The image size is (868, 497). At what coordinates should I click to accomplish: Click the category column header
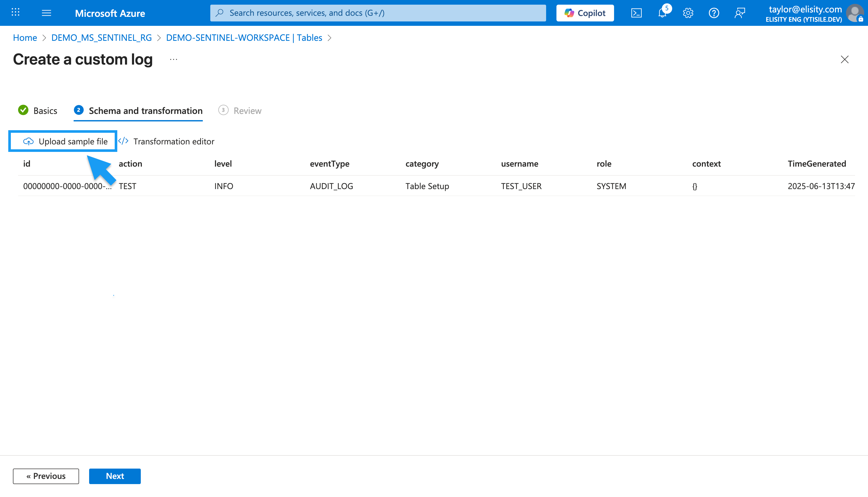422,164
